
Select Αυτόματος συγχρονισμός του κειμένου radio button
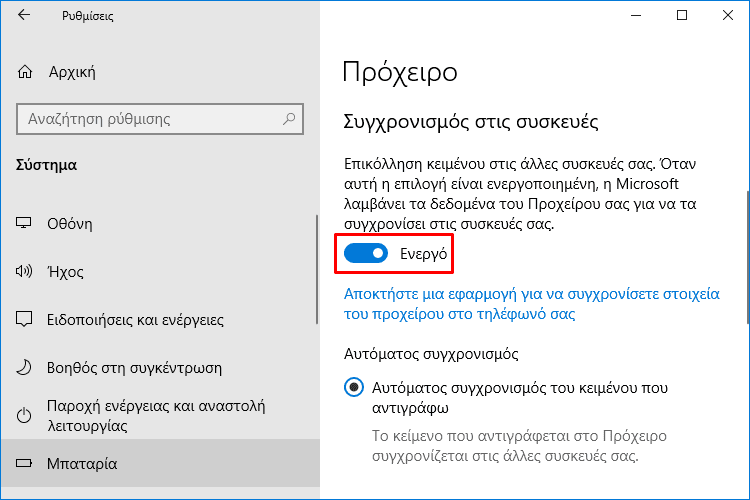coord(354,387)
